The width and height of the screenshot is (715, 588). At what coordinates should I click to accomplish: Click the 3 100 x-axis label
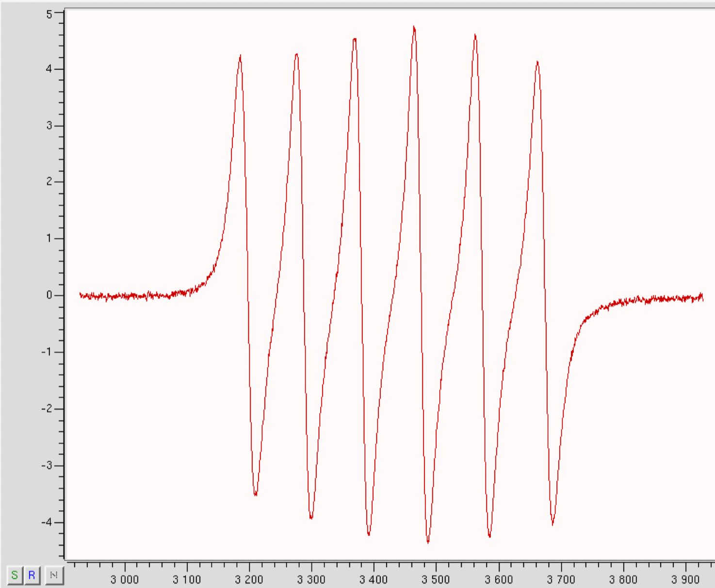coord(187,579)
